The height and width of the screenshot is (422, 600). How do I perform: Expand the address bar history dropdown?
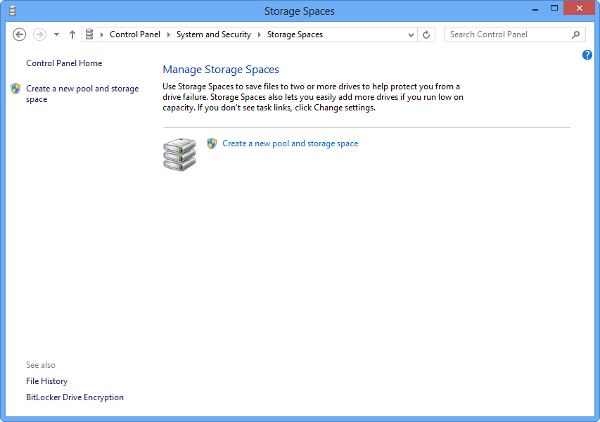410,34
